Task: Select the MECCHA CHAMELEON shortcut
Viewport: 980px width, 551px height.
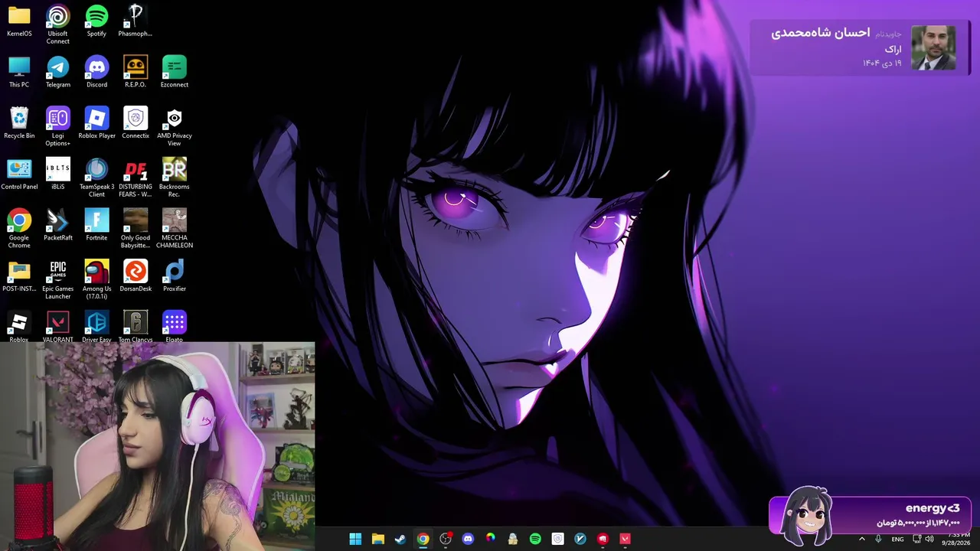Action: click(175, 228)
